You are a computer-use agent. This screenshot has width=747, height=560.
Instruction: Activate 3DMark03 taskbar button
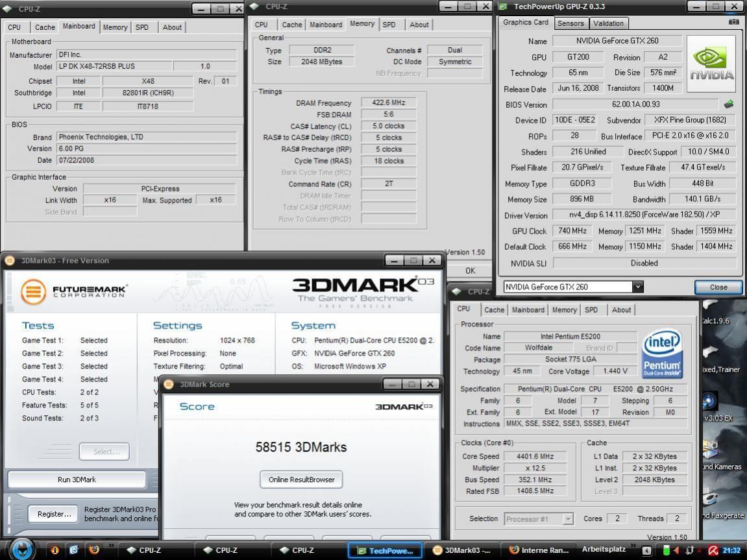pos(461,550)
